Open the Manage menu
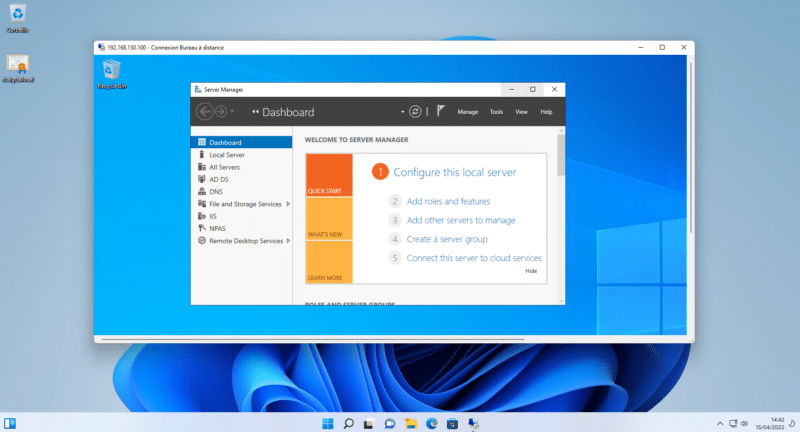 [x=467, y=112]
